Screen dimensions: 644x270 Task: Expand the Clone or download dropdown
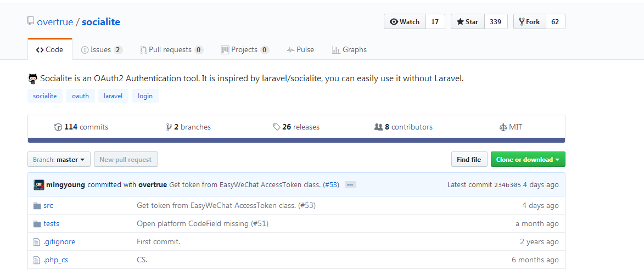pos(528,160)
